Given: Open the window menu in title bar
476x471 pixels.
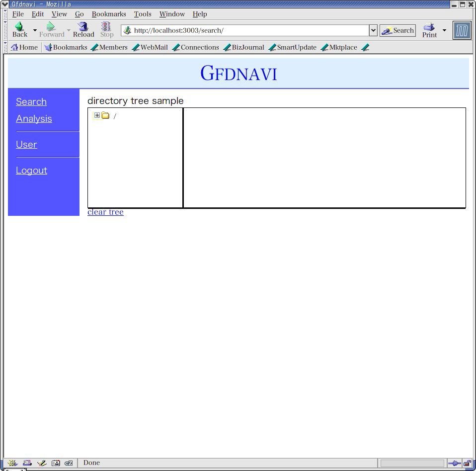Looking at the screenshot, I should 5,4.
